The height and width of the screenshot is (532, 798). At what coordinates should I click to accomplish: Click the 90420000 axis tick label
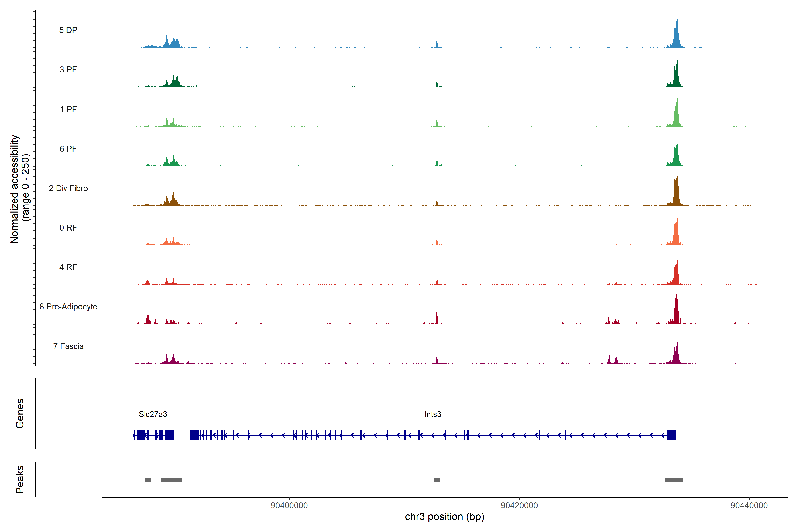pyautogui.click(x=519, y=506)
